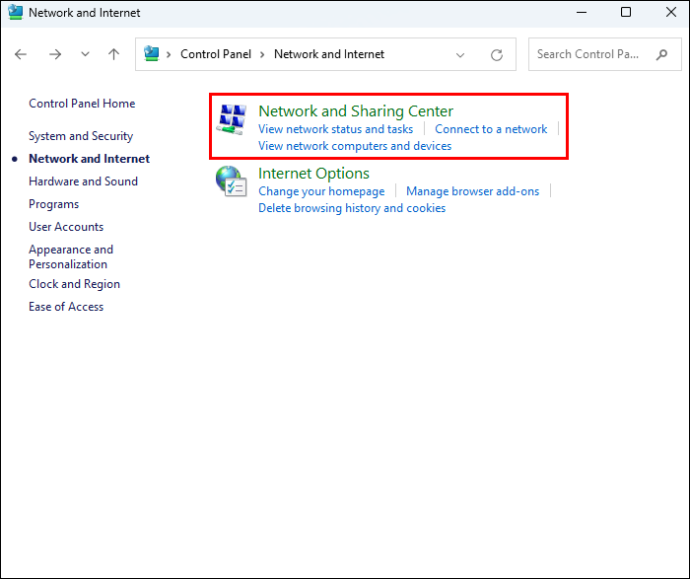This screenshot has width=690, height=579.
Task: Click Delete browsing history and cookies
Action: [352, 208]
